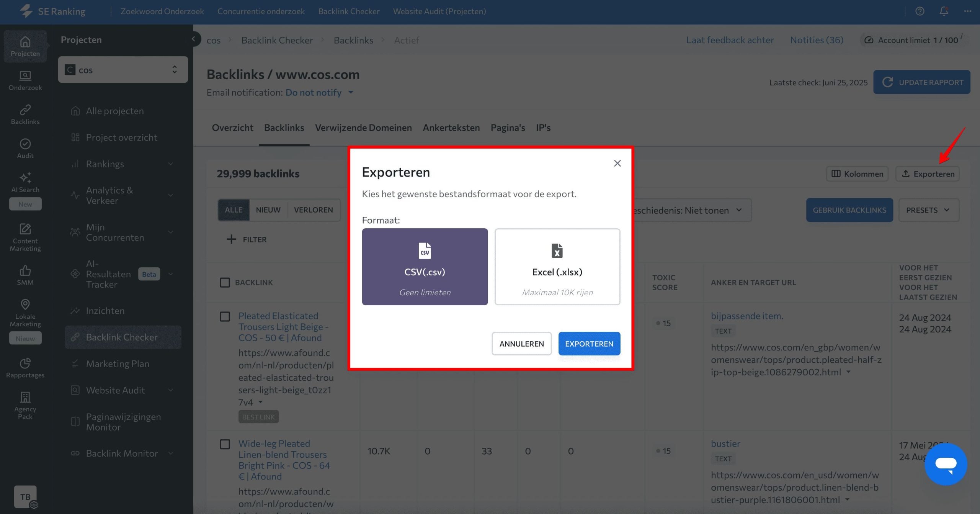980x514 pixels.
Task: Open Content Marketing pencil icon
Action: point(25,229)
